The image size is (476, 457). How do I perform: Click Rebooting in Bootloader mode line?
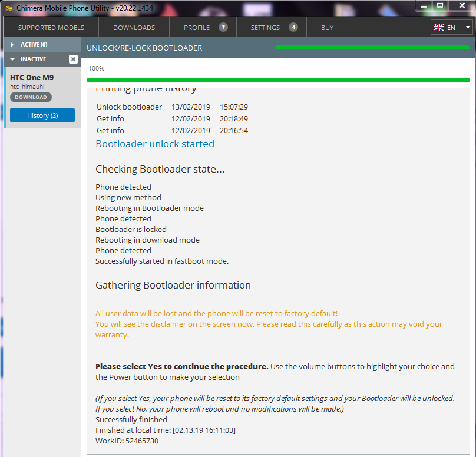(150, 208)
